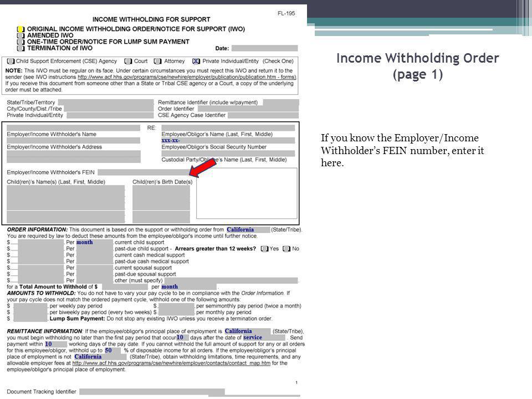Click the Employer/Income Withholder's Name field
This screenshot has height=399, width=532.
[73, 128]
